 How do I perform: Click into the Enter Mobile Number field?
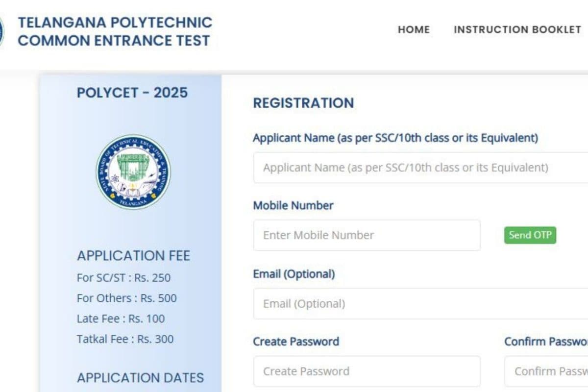pos(367,235)
